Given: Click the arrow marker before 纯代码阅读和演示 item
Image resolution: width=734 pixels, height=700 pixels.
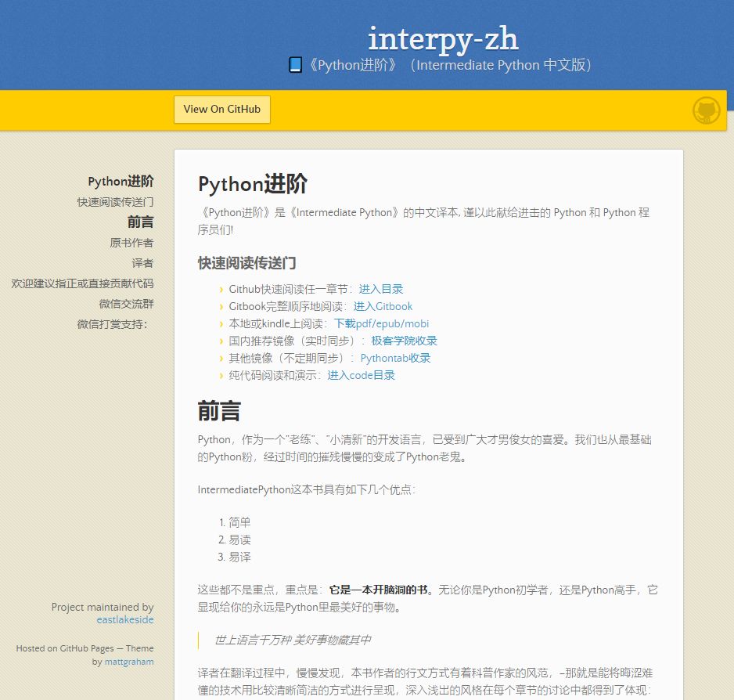Looking at the screenshot, I should (x=221, y=375).
